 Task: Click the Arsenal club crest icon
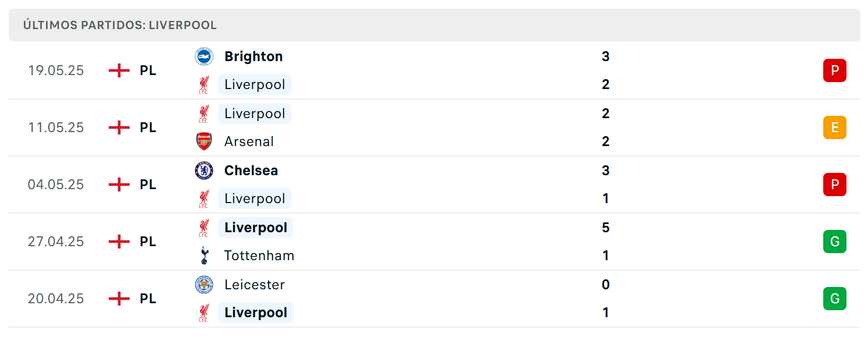pyautogui.click(x=203, y=141)
